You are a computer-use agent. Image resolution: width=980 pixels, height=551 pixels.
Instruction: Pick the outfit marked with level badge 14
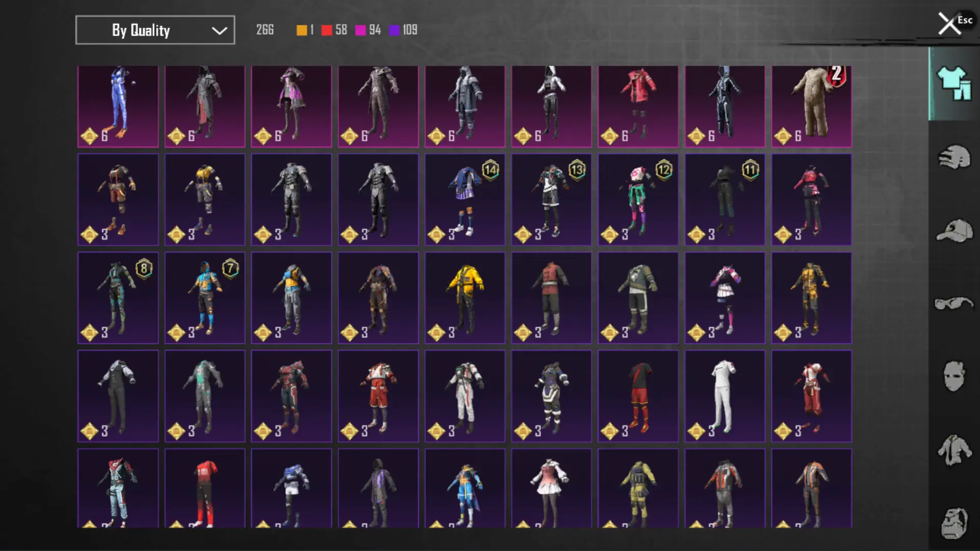pos(464,199)
